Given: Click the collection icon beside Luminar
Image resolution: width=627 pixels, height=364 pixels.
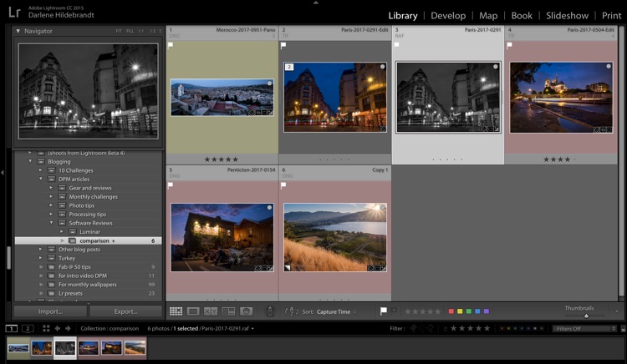Looking at the screenshot, I should [73, 232].
